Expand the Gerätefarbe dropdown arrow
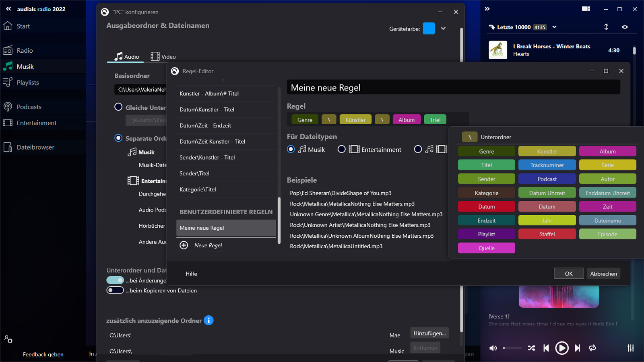The height and width of the screenshot is (362, 644). (x=443, y=29)
